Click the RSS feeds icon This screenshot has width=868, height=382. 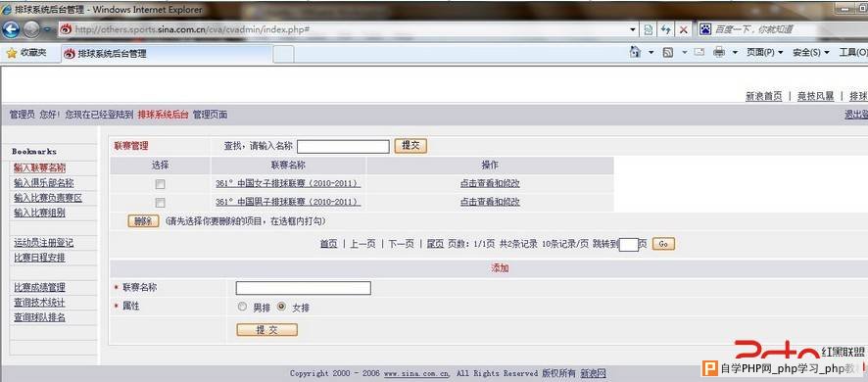[x=667, y=53]
